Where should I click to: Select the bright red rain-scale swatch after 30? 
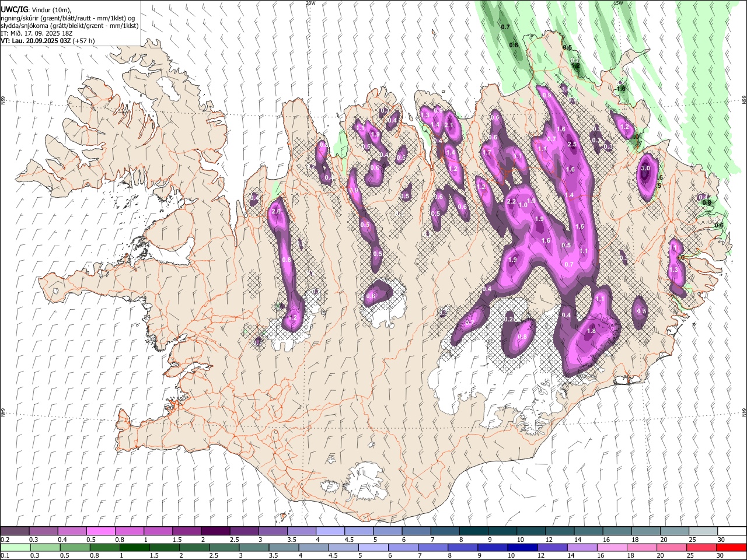(731, 547)
